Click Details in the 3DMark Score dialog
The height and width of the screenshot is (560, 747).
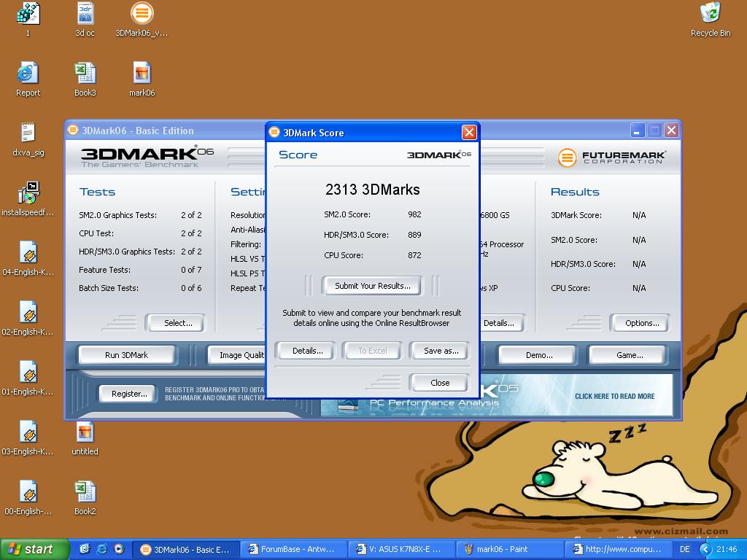pos(307,351)
